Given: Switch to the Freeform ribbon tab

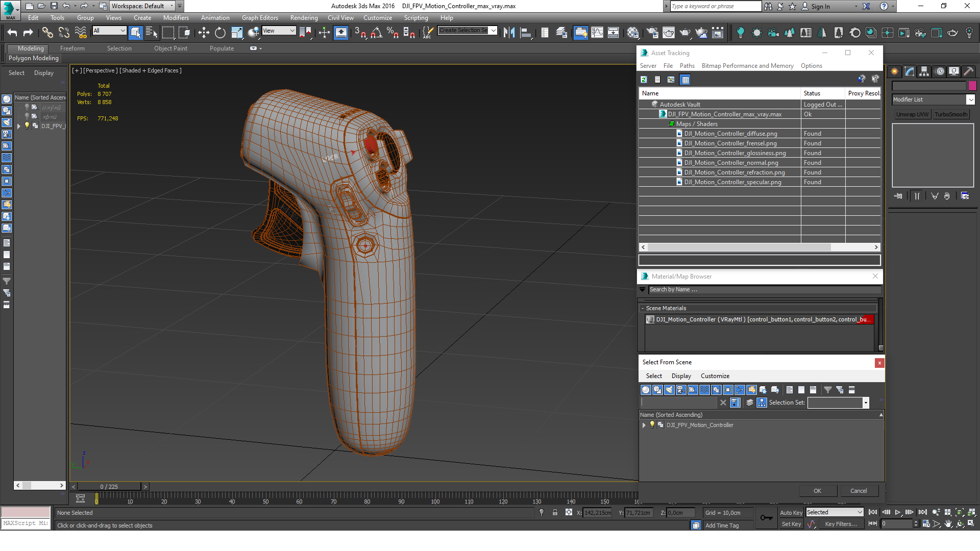Looking at the screenshot, I should click(72, 48).
